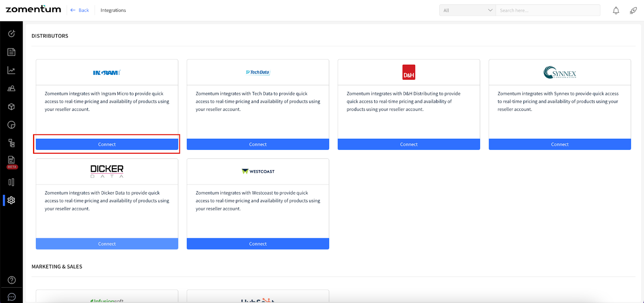Viewport: 644px width, 303px height.
Task: Click the Dicker Data description text
Action: (x=107, y=201)
